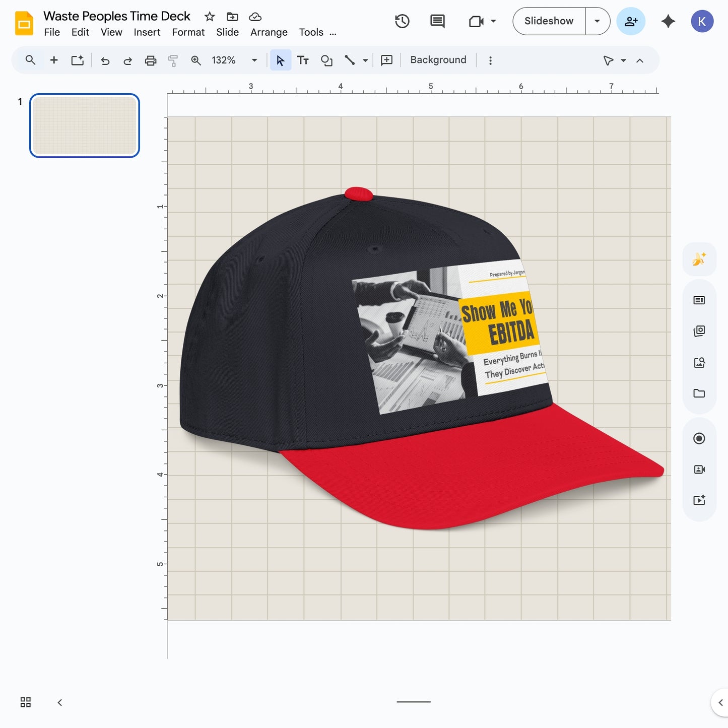Open video generation side panel icon
This screenshot has height=728, width=728.
tap(699, 500)
